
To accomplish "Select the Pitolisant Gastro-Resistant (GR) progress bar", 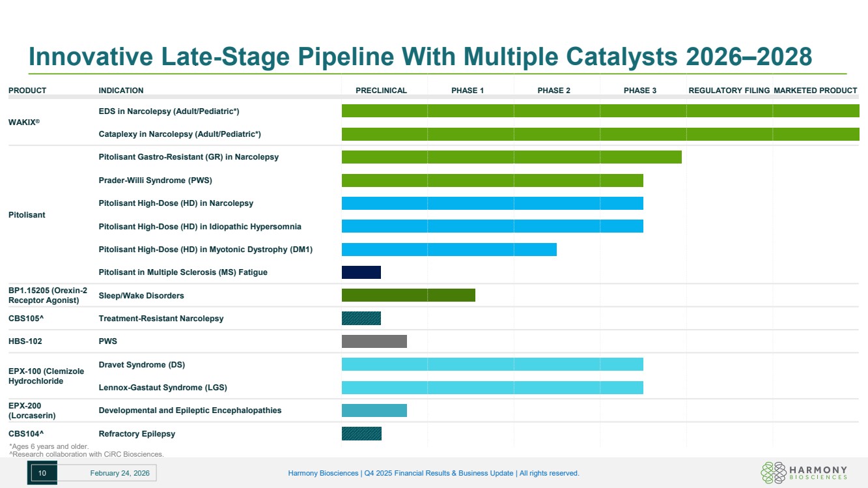I will (512, 157).
